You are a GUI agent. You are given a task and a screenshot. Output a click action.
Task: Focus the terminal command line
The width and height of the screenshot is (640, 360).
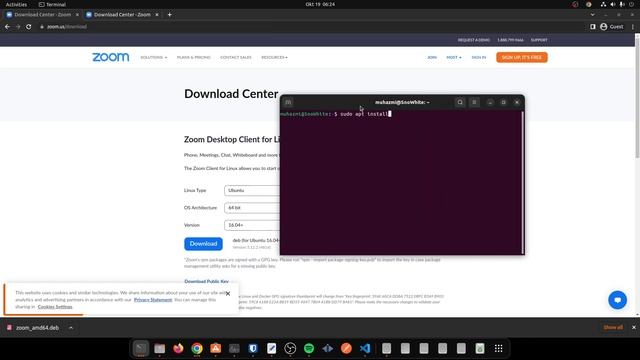tap(401, 114)
